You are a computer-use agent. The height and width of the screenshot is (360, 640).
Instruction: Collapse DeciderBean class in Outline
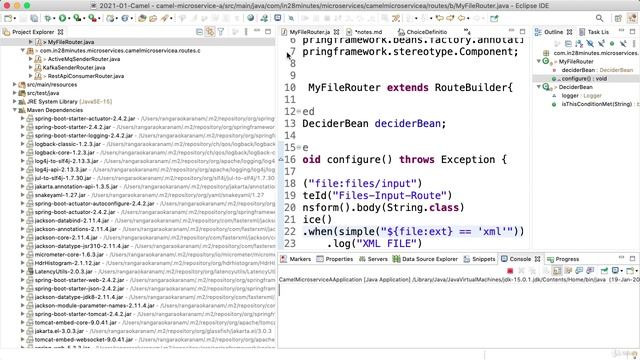click(538, 87)
